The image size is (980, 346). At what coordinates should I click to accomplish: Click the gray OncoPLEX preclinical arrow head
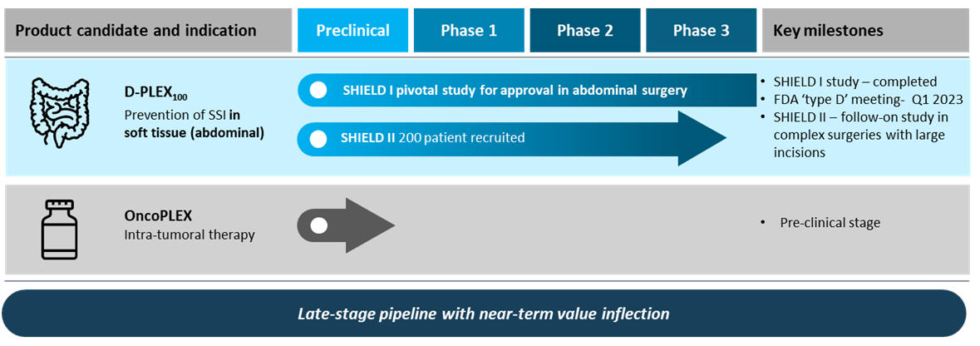click(369, 225)
